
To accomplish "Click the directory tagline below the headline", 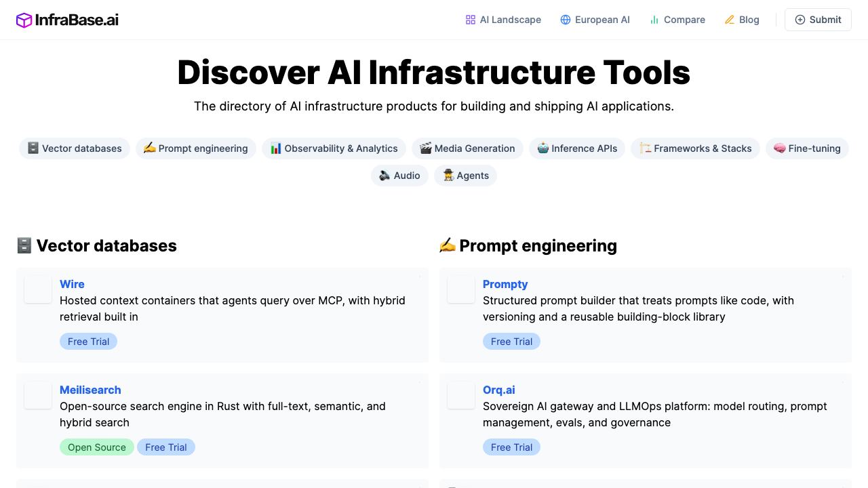I will click(x=434, y=106).
